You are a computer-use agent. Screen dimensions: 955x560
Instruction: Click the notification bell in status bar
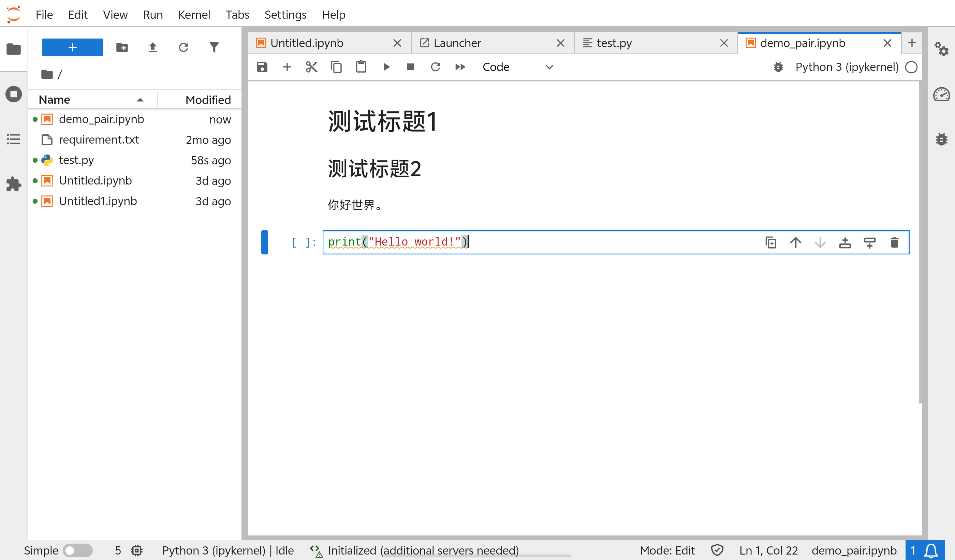tap(931, 550)
